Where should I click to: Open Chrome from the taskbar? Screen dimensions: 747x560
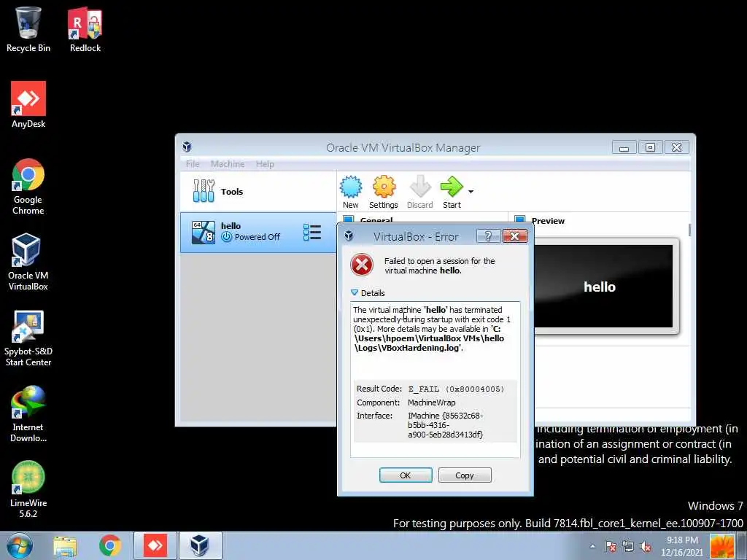(110, 545)
